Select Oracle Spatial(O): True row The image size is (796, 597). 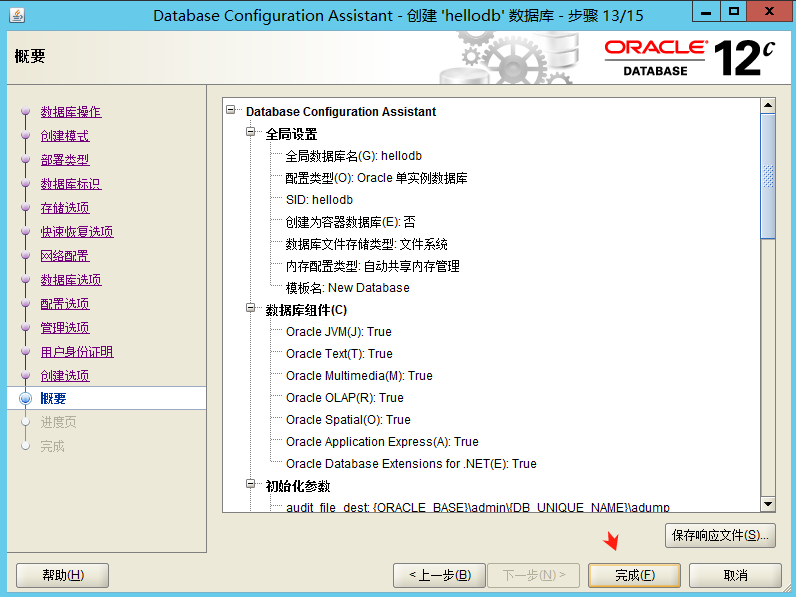[348, 420]
